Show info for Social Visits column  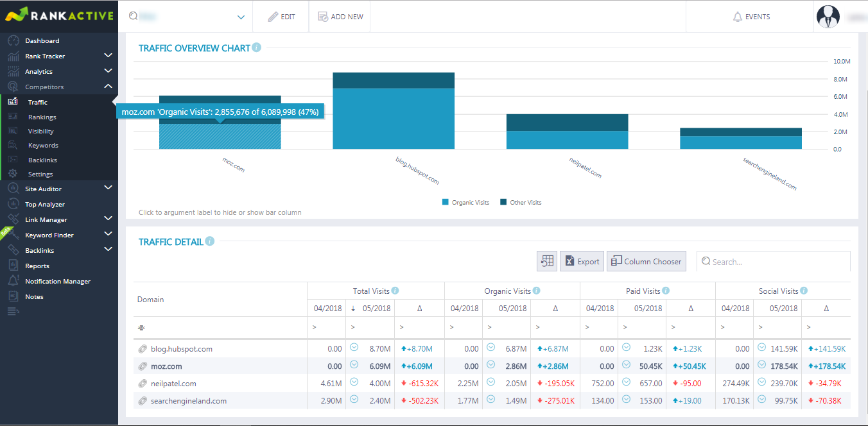[x=804, y=291]
